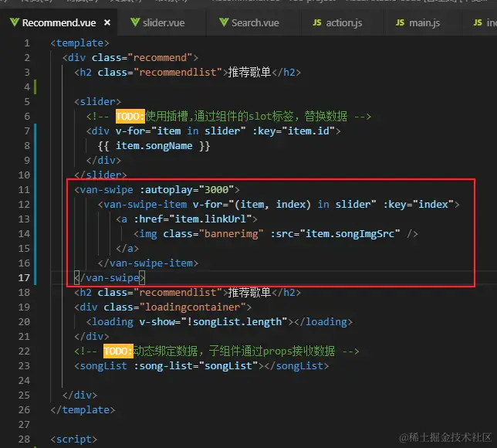Click the JS icon on main.js tab
497x448 pixels.
click(400, 22)
